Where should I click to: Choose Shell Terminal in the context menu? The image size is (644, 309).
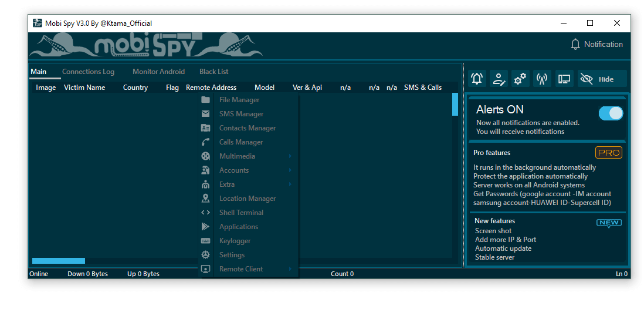(x=241, y=213)
